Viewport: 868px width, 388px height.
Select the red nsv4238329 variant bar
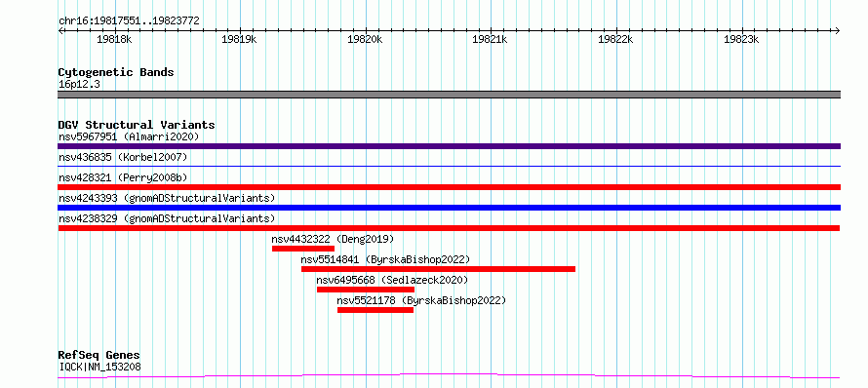point(449,228)
